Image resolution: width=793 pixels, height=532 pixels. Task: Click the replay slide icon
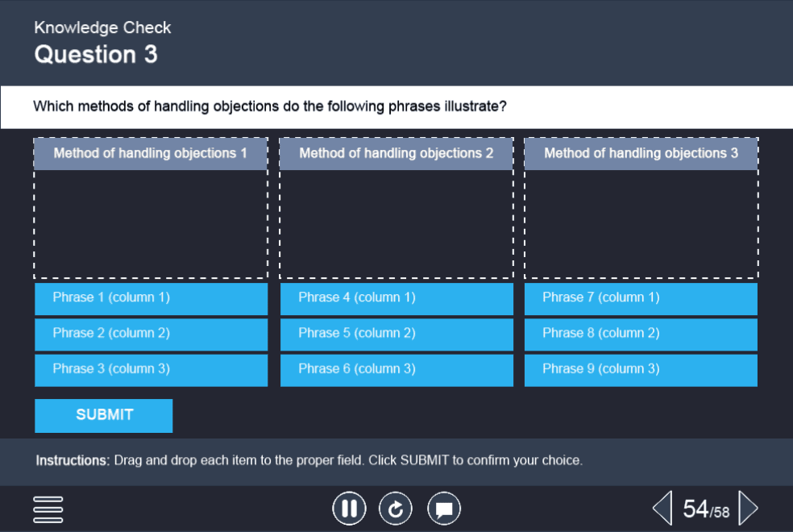point(396,509)
